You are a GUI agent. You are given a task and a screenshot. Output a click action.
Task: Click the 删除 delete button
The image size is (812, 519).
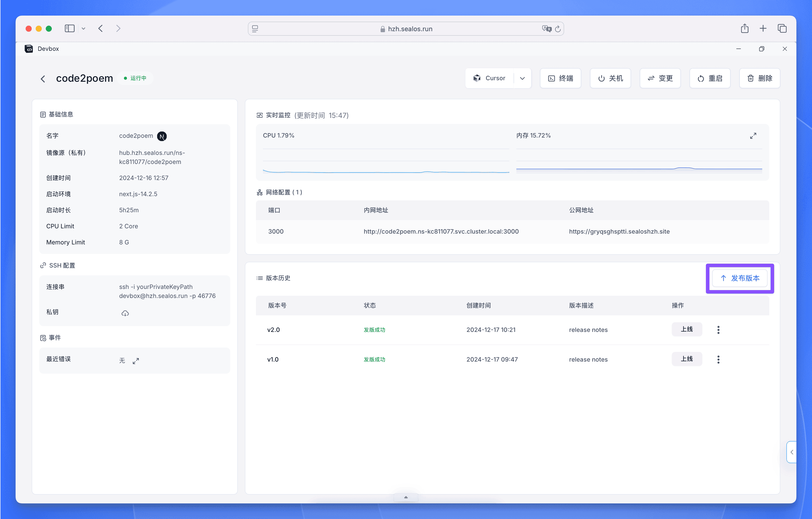point(760,78)
